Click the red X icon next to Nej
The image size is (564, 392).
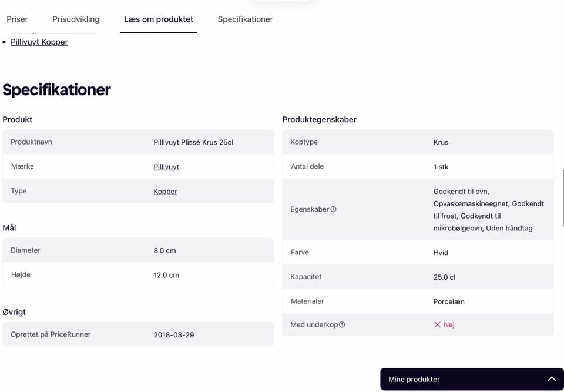[437, 324]
